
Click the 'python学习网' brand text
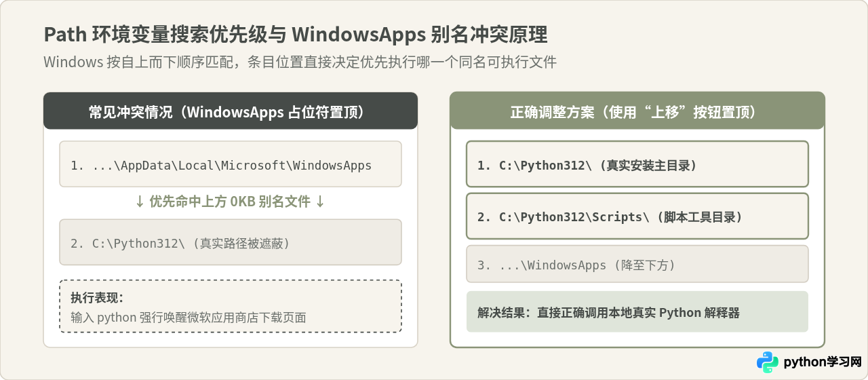pyautogui.click(x=822, y=362)
